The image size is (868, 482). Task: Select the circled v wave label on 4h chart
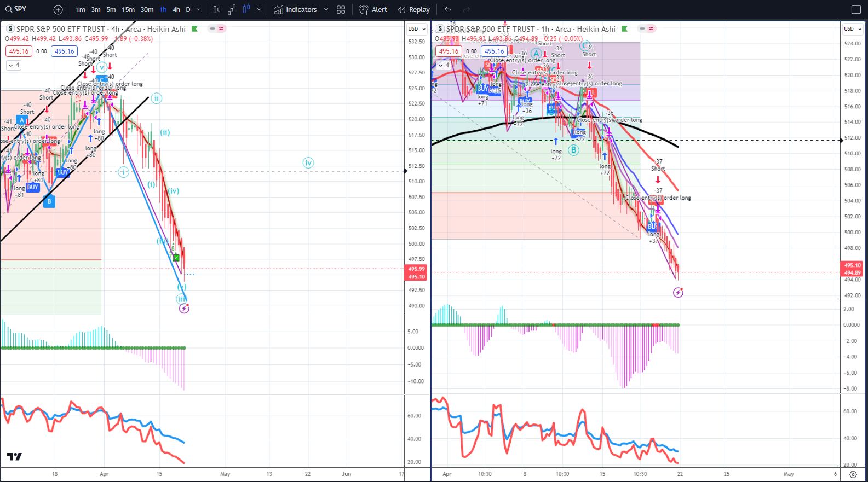point(101,68)
